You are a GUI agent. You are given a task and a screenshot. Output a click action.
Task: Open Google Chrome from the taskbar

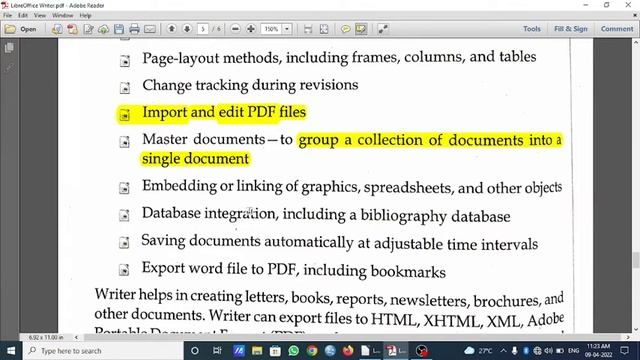(x=312, y=351)
